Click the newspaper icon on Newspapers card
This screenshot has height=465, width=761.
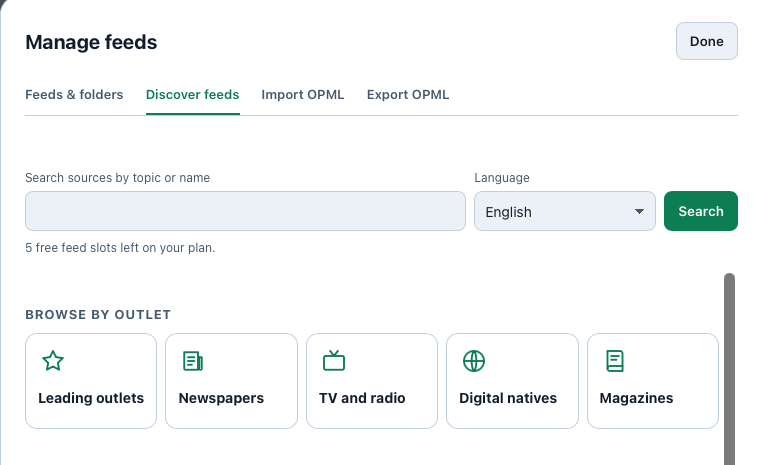[x=193, y=361]
